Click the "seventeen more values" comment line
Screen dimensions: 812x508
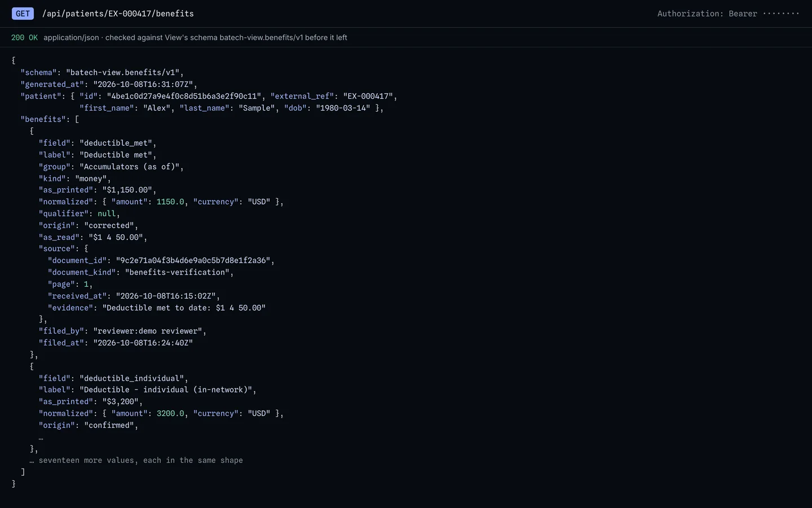click(136, 460)
